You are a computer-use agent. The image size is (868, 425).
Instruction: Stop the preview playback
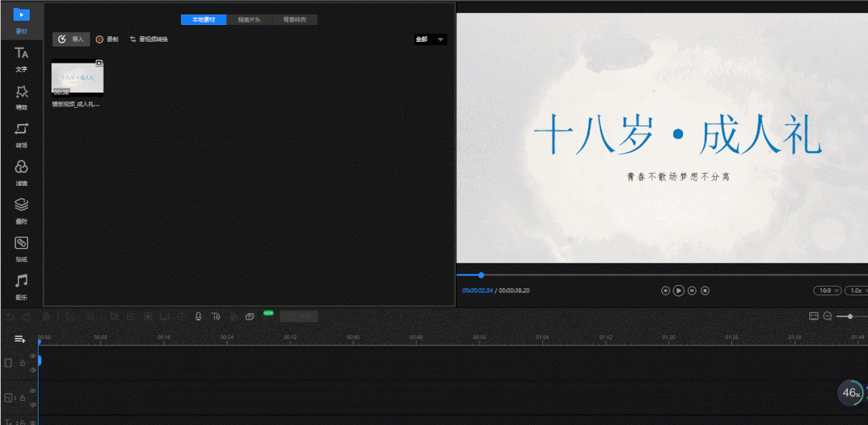pyautogui.click(x=706, y=291)
